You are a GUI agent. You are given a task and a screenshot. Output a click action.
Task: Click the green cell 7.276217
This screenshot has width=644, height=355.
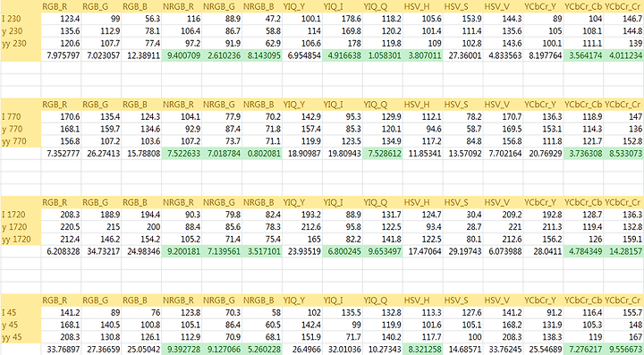pyautogui.click(x=584, y=350)
